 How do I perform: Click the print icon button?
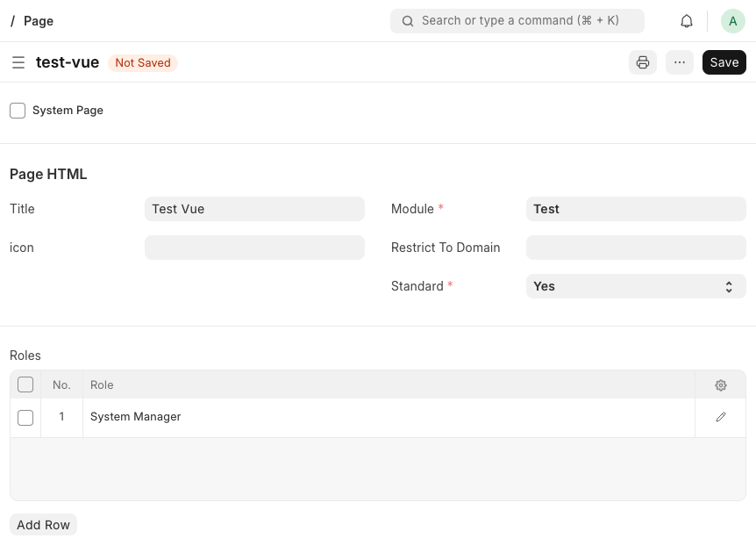click(x=642, y=62)
